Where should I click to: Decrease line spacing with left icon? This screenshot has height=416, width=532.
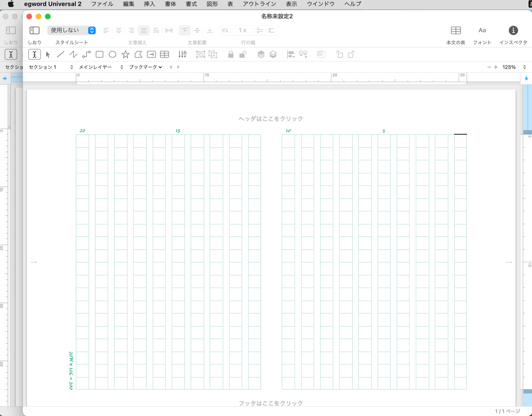pos(260,30)
